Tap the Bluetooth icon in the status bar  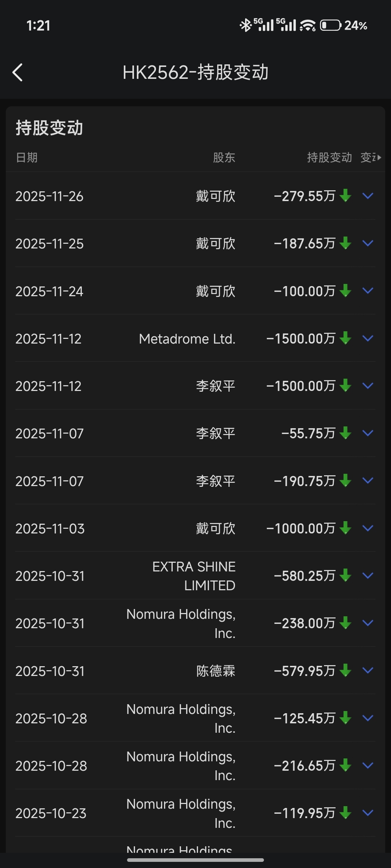pyautogui.click(x=245, y=25)
